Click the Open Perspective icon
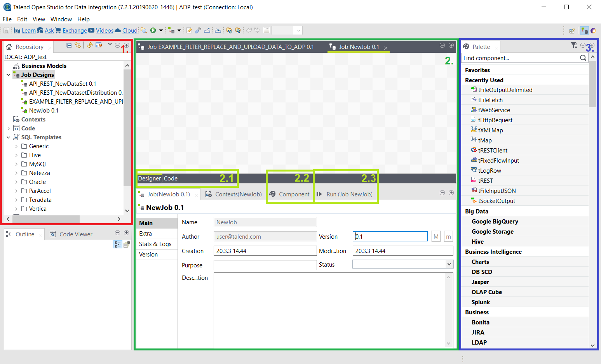The height and width of the screenshot is (364, 601). point(572,31)
